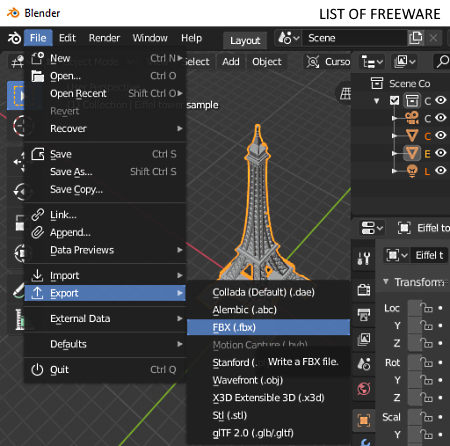
Task: Choose Open... in the File menu
Action: tap(105, 76)
